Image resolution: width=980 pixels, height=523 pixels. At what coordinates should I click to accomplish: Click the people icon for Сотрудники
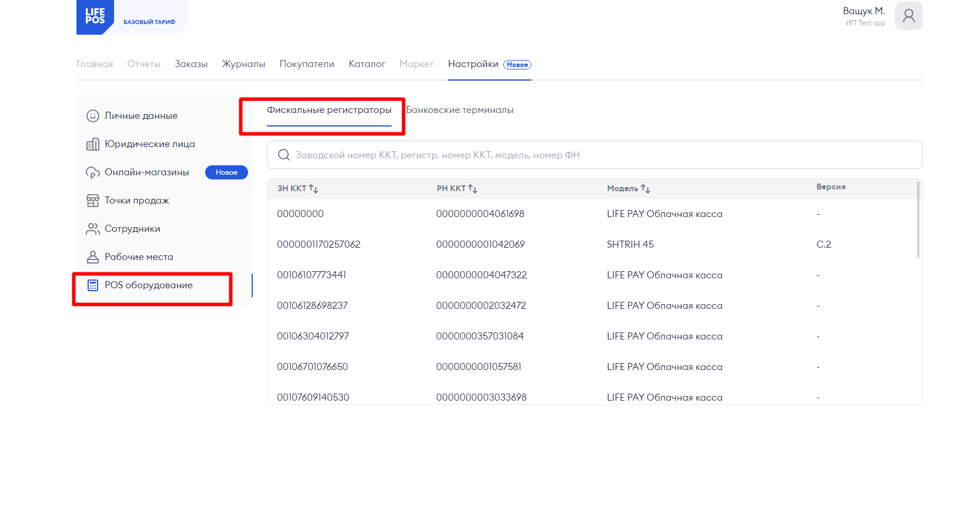click(93, 229)
